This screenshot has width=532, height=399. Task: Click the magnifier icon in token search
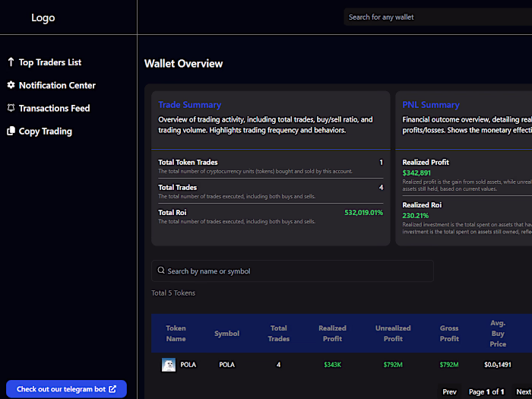161,271
